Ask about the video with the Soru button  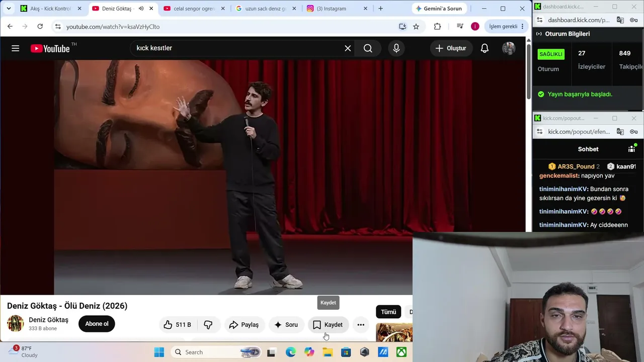coord(286,325)
